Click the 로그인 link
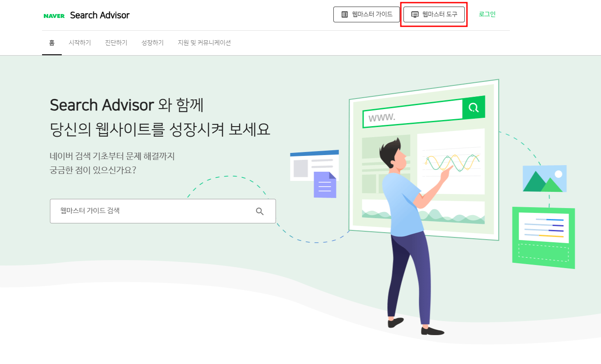 [487, 14]
